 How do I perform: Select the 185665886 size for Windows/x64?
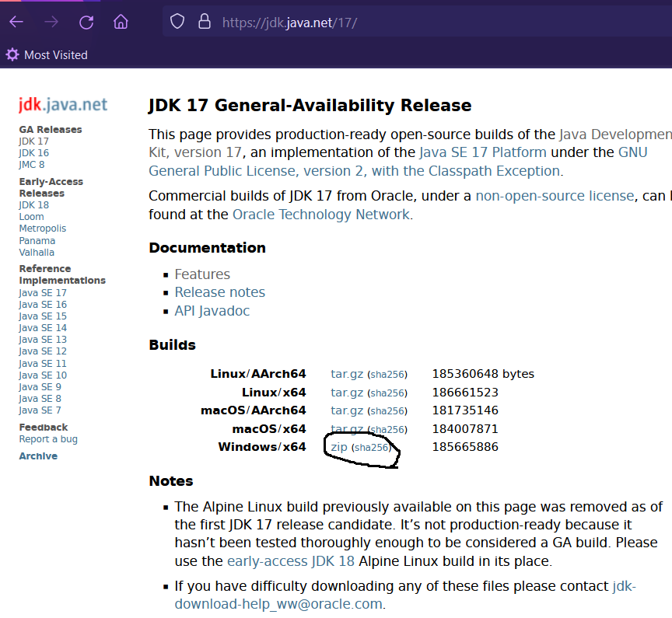tap(465, 447)
